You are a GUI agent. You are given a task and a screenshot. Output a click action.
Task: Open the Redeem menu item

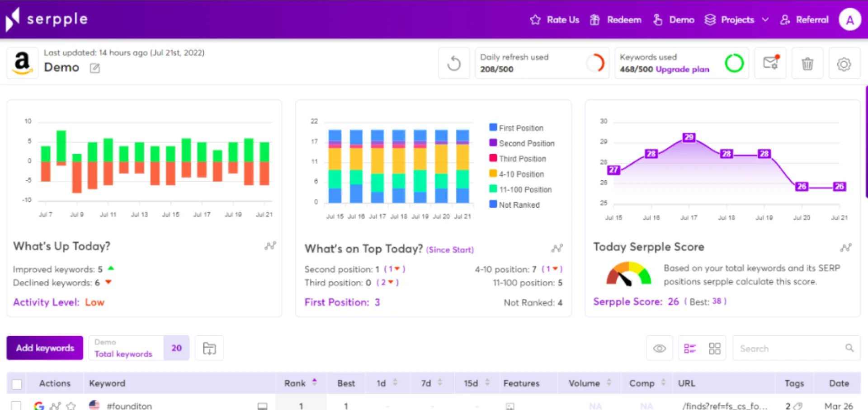pyautogui.click(x=624, y=20)
